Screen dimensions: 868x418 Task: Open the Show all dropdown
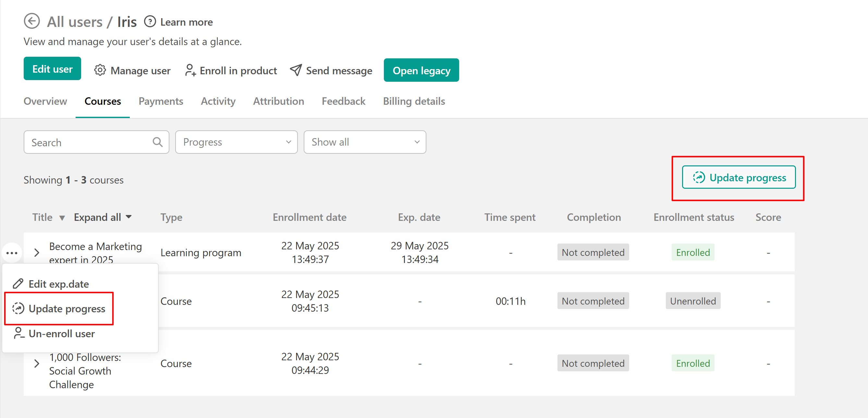pos(365,142)
